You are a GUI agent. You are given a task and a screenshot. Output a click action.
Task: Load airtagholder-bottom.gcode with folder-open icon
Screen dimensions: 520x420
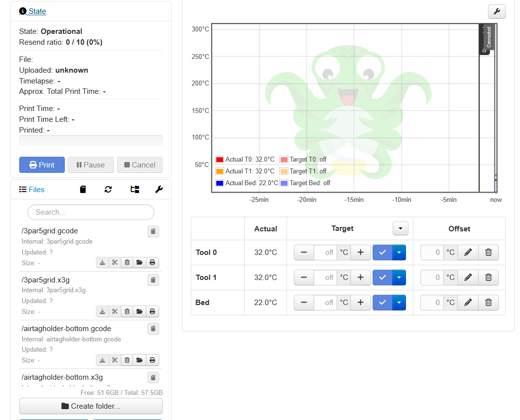click(140, 360)
